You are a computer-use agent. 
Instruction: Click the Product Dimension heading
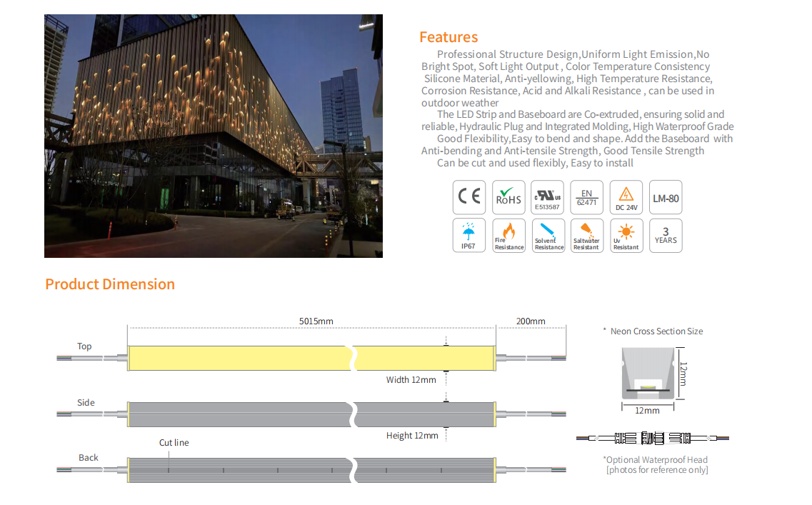coord(110,284)
